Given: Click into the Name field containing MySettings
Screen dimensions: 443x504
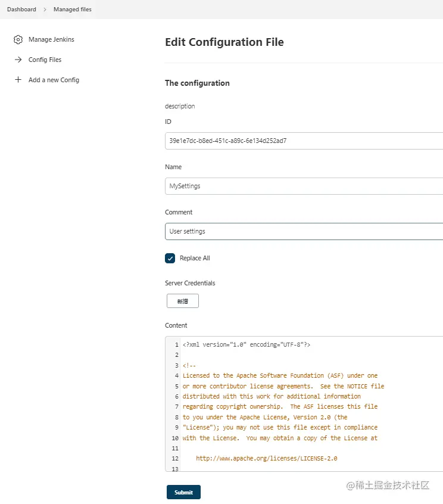Looking at the screenshot, I should (x=304, y=186).
